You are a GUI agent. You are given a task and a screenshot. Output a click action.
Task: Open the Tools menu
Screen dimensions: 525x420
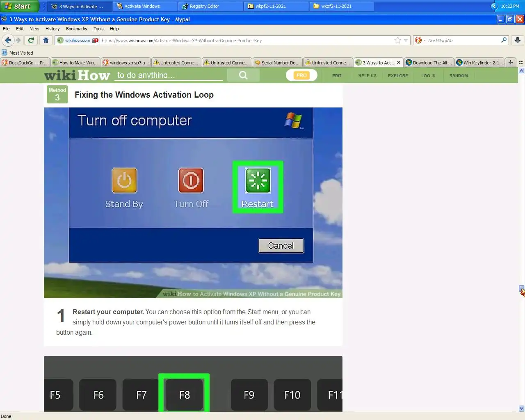(x=98, y=29)
